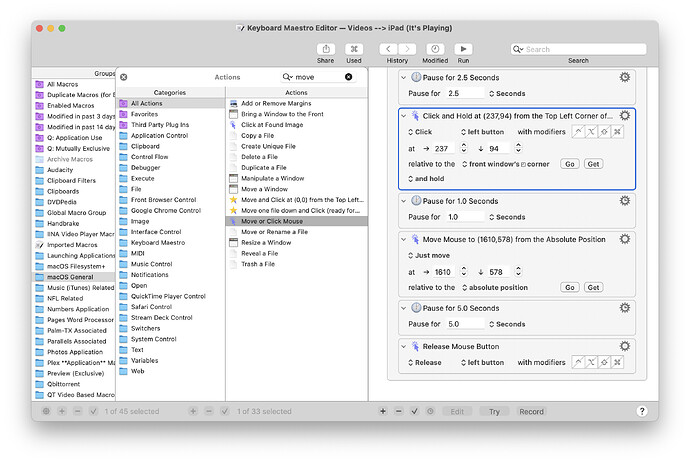Click the groups gear icon in bottom bar

click(x=46, y=411)
